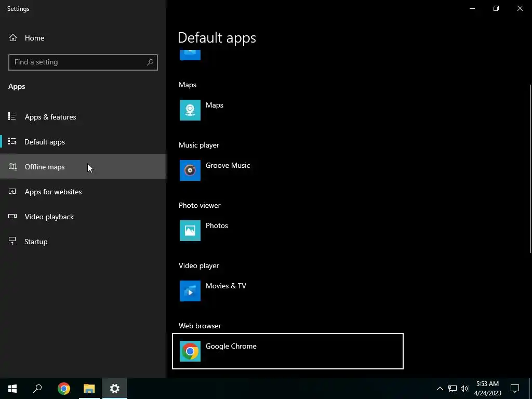The width and height of the screenshot is (532, 399).
Task: Open taskbar search magnifier
Action: (x=37, y=389)
